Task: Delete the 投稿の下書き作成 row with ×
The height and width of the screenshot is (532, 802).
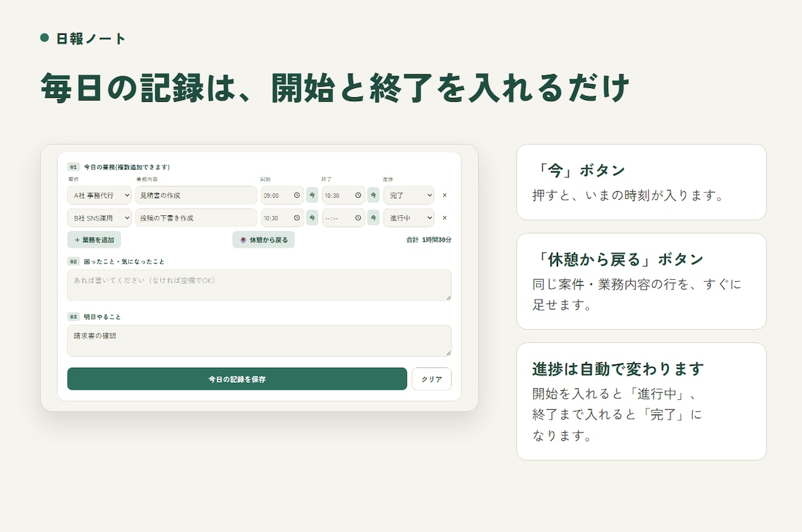Action: coord(444,218)
